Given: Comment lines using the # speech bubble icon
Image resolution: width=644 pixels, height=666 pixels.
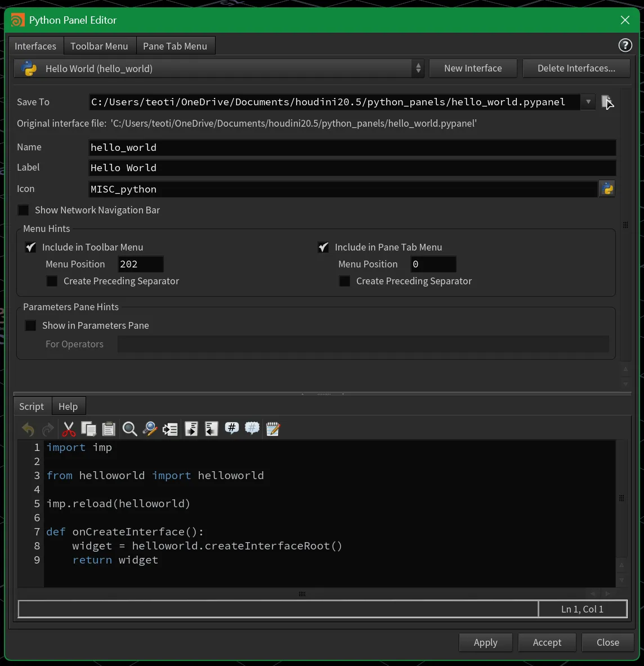Looking at the screenshot, I should click(231, 428).
